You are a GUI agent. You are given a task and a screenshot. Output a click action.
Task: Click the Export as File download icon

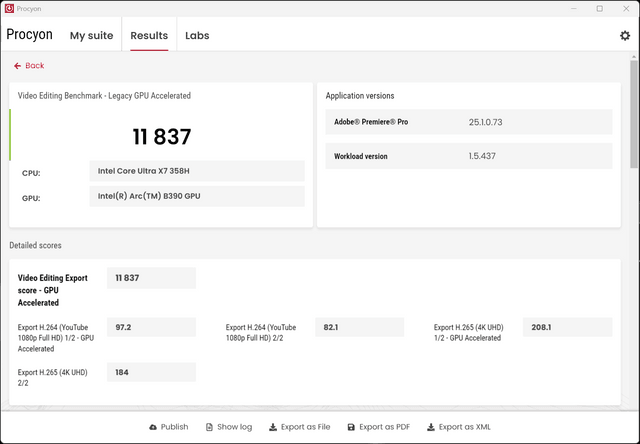pyautogui.click(x=273, y=427)
